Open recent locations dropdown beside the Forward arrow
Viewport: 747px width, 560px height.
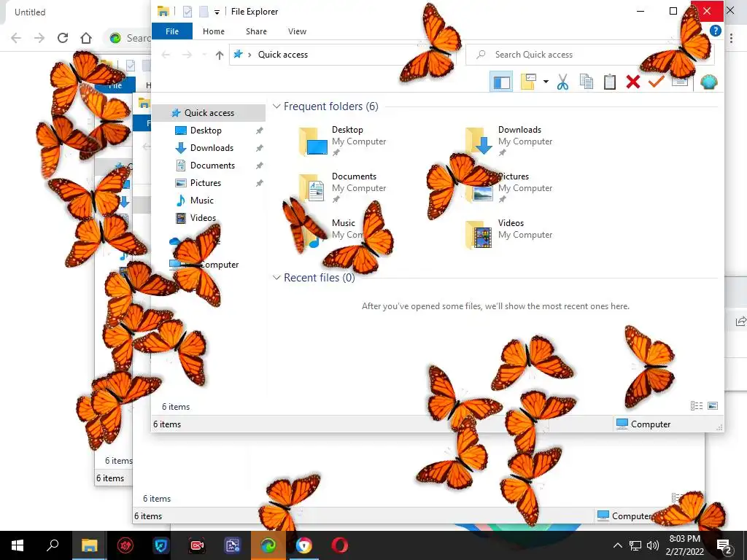[204, 55]
